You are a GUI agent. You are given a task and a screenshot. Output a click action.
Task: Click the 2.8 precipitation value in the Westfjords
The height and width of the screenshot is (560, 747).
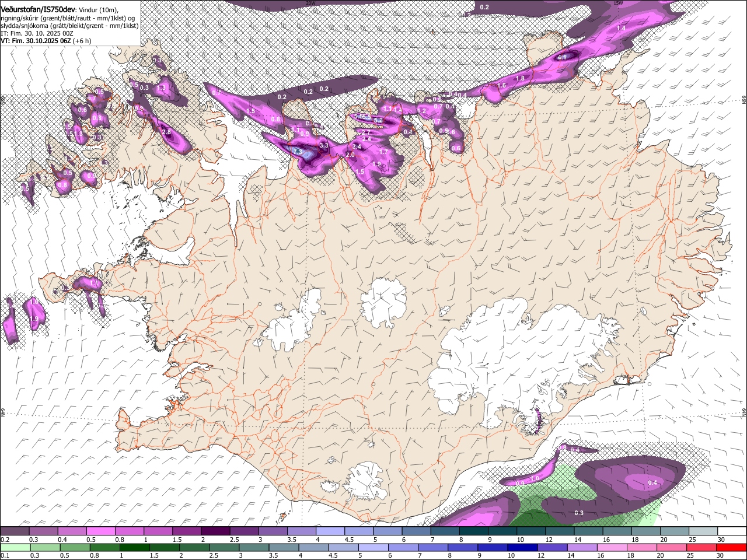tap(166, 132)
